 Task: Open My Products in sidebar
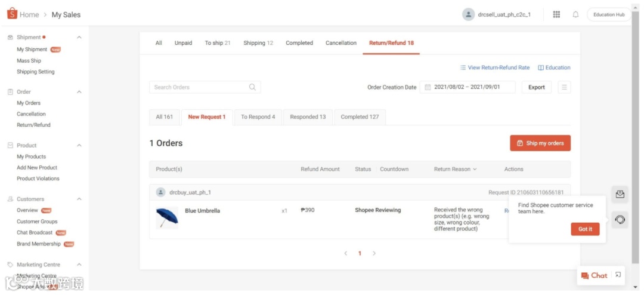31,156
